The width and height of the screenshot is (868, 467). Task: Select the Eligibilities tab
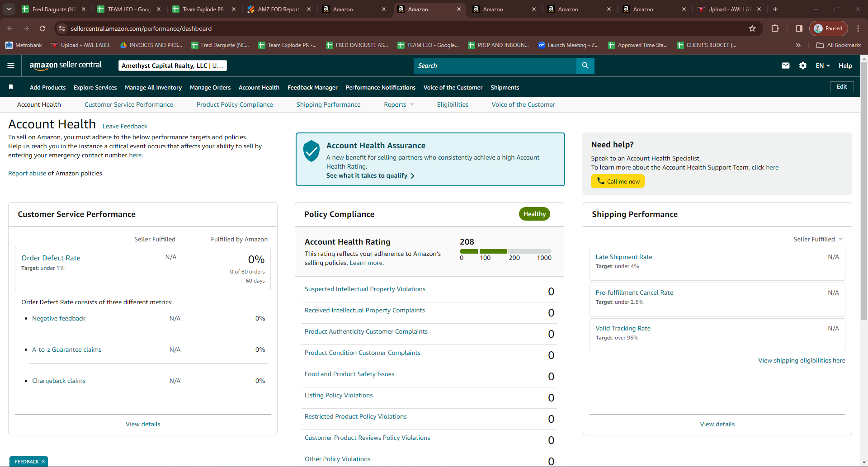tap(453, 104)
